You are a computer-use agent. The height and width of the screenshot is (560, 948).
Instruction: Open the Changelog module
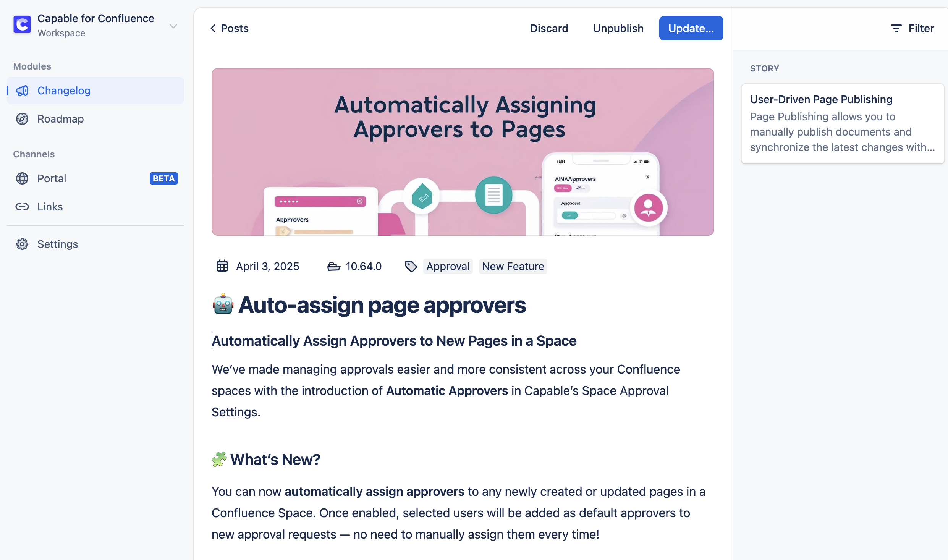coord(95,91)
